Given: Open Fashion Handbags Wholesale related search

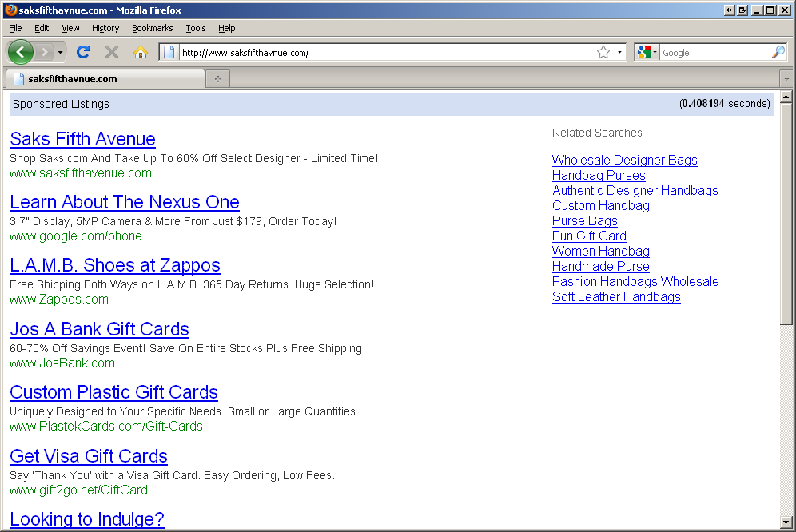Looking at the screenshot, I should (635, 282).
